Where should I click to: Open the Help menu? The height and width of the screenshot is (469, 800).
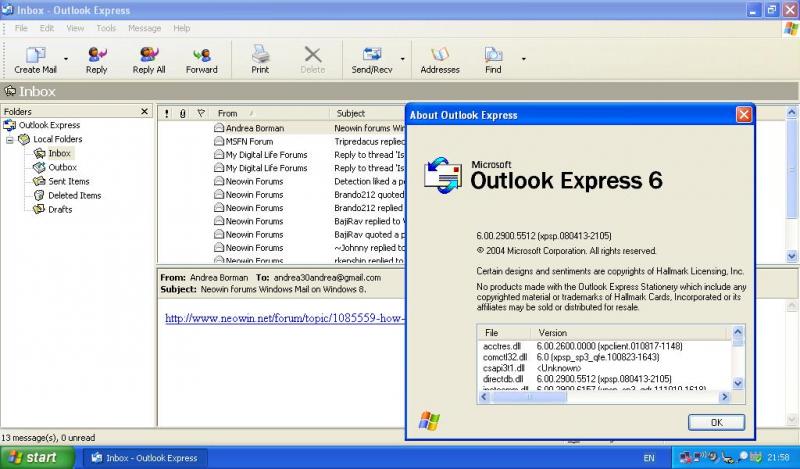coord(182,28)
